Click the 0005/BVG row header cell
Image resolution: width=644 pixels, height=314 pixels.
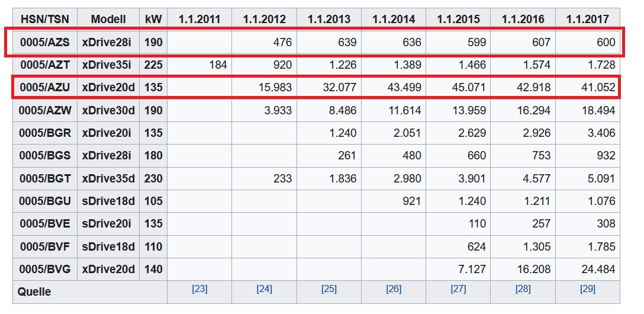pyautogui.click(x=45, y=269)
